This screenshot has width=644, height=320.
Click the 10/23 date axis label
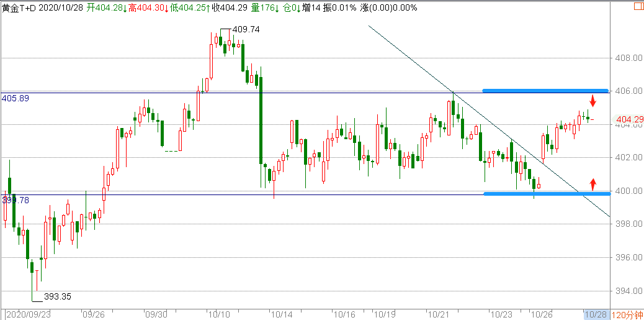(x=502, y=314)
